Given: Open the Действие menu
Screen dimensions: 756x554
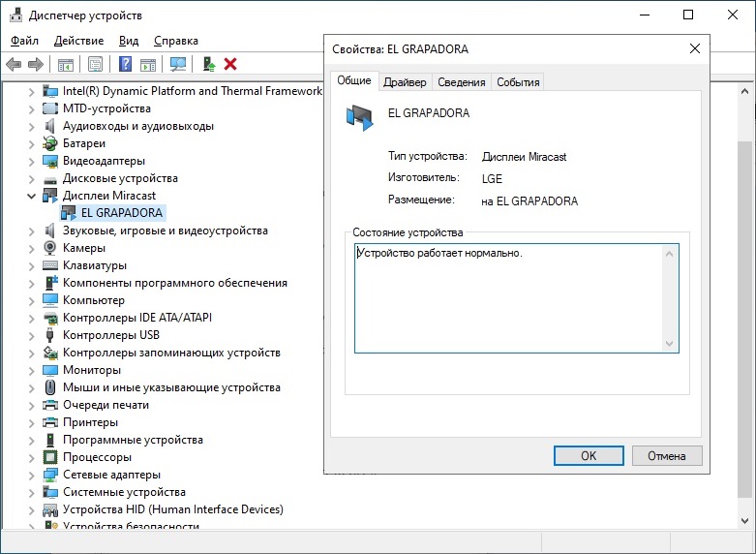Looking at the screenshot, I should click(78, 41).
